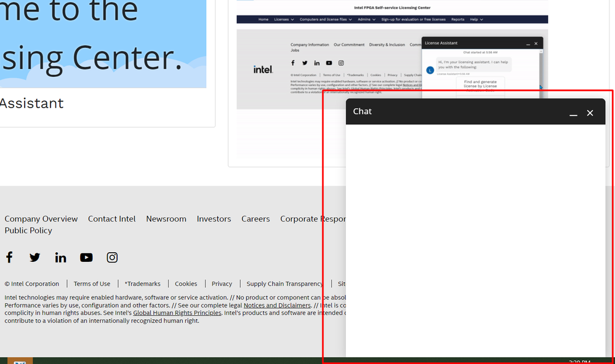Click the Assistant caption under the banner
This screenshot has height=364, width=615.
click(32, 103)
